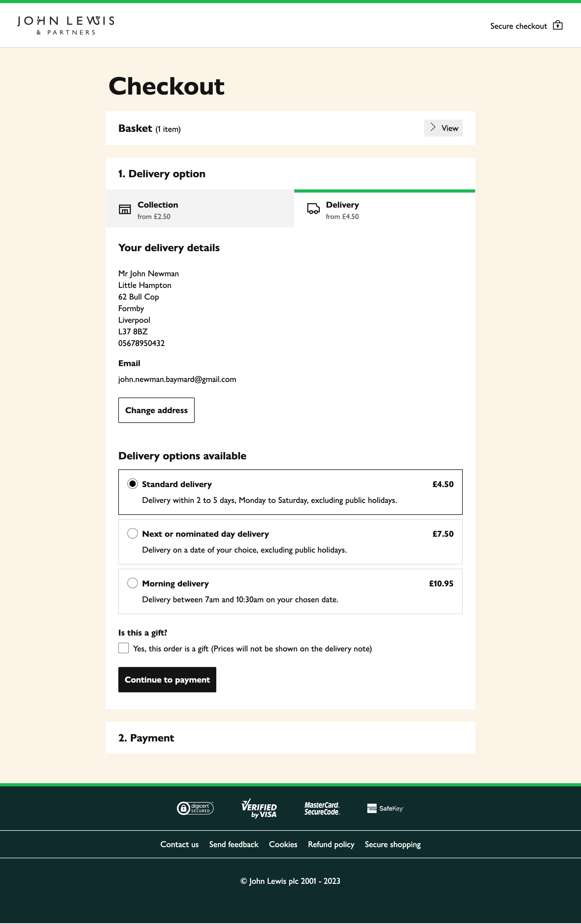Open the Refund policy link
This screenshot has width=581, height=924.
click(331, 844)
